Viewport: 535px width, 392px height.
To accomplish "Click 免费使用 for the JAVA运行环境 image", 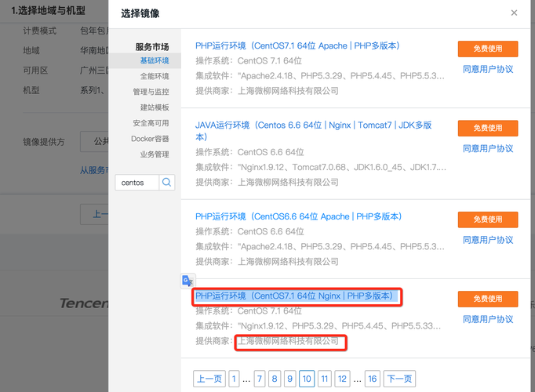I will 488,128.
